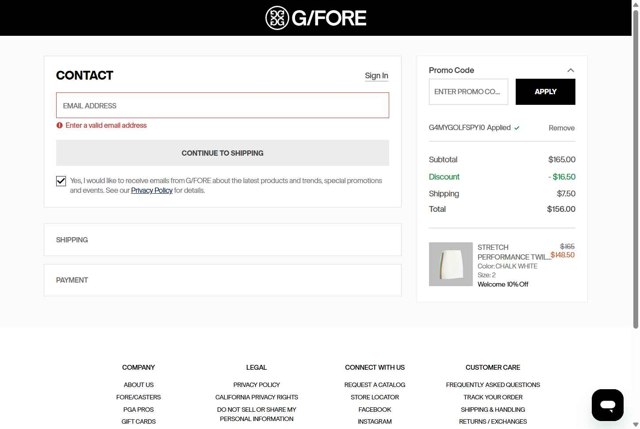Image resolution: width=640 pixels, height=429 pixels.
Task: Focus the Email Address input field
Action: pyautogui.click(x=222, y=105)
